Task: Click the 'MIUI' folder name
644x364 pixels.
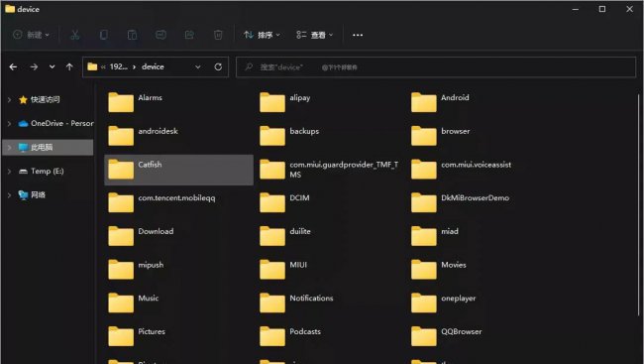Action: tap(298, 265)
